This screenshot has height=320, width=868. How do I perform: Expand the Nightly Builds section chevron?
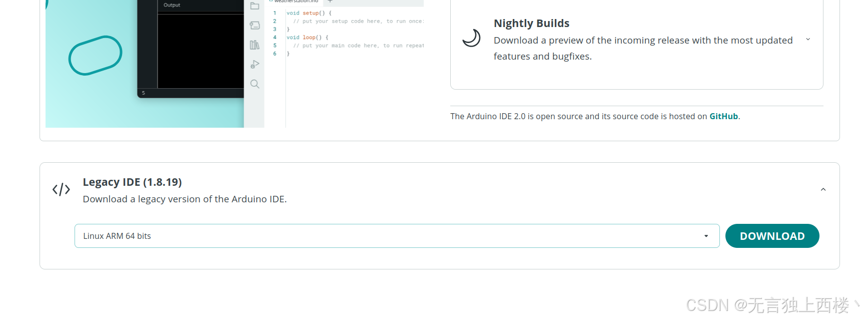808,39
